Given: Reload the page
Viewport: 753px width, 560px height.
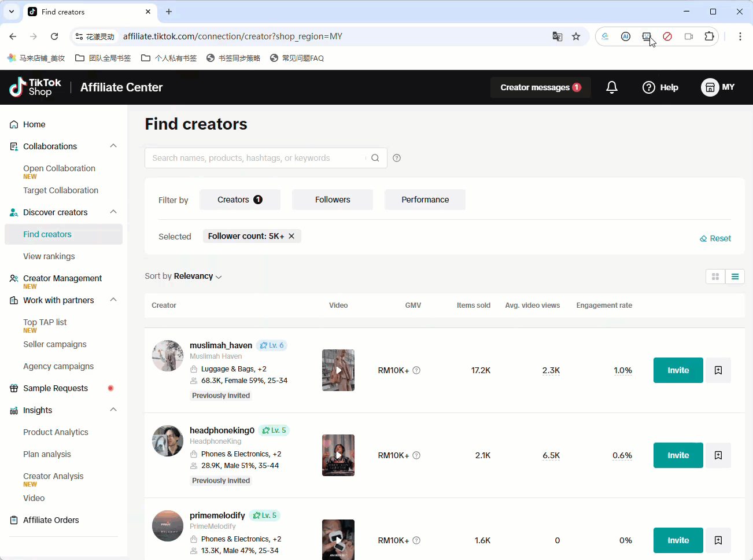Looking at the screenshot, I should coord(54,36).
